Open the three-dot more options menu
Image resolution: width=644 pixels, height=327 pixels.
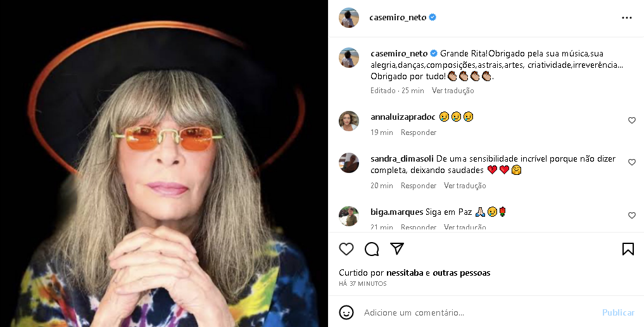coord(627,18)
